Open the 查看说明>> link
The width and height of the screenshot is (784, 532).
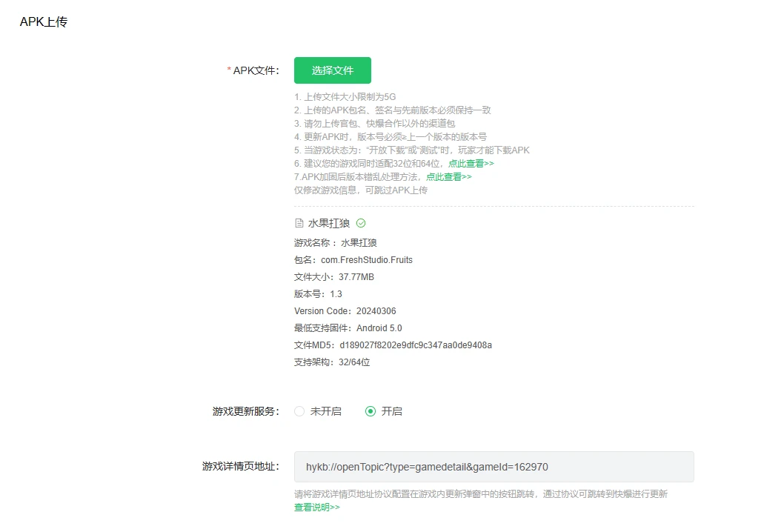(317, 508)
